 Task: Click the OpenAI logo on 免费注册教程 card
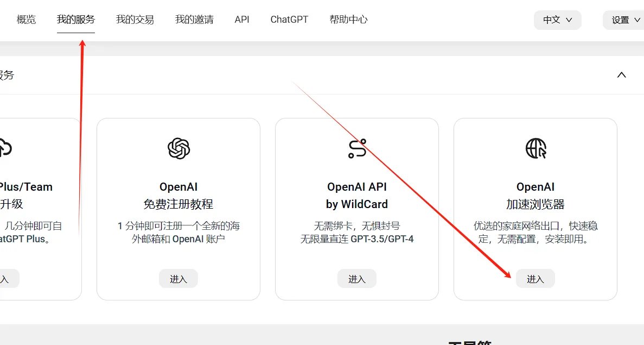[178, 148]
